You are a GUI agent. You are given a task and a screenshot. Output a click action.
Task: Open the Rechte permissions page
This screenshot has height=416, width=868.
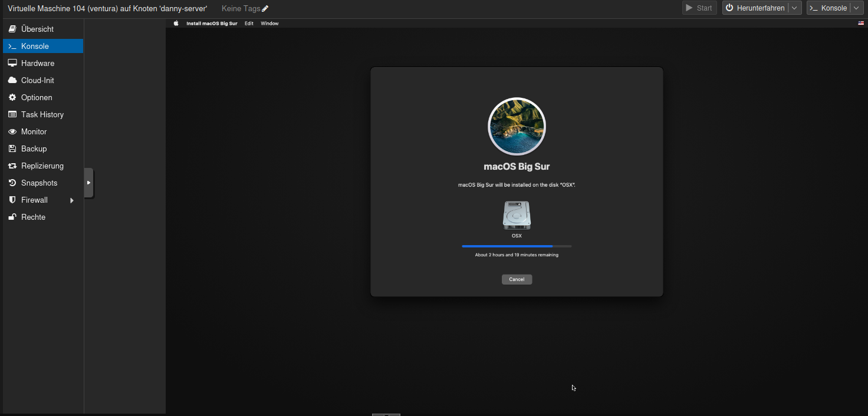pyautogui.click(x=43, y=217)
